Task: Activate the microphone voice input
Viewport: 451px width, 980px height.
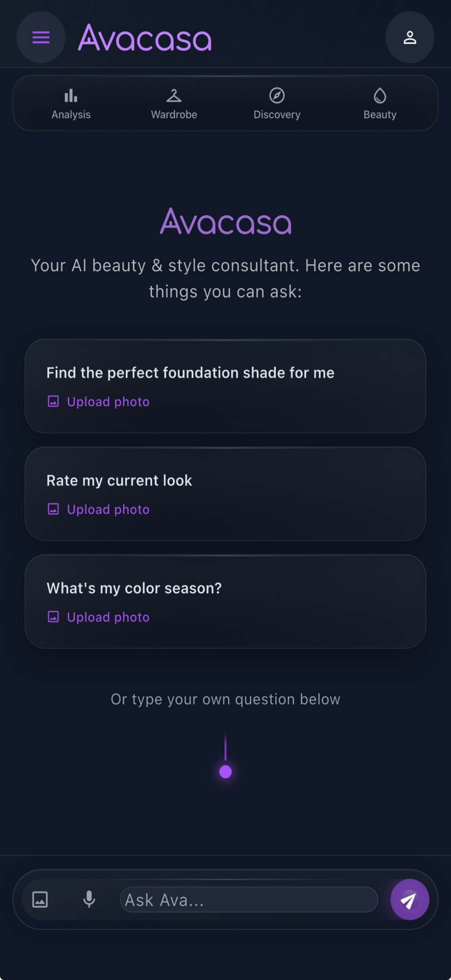Action: [x=89, y=899]
